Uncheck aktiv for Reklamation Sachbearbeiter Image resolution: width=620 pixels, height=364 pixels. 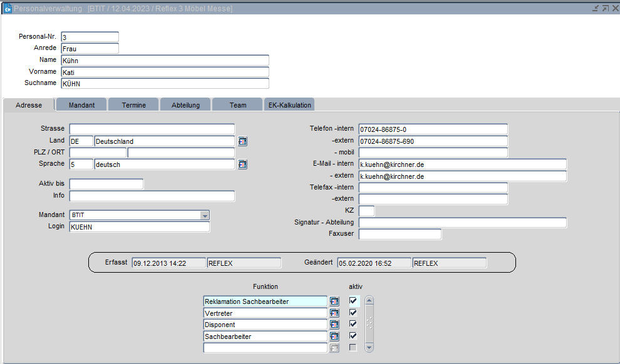pos(354,301)
